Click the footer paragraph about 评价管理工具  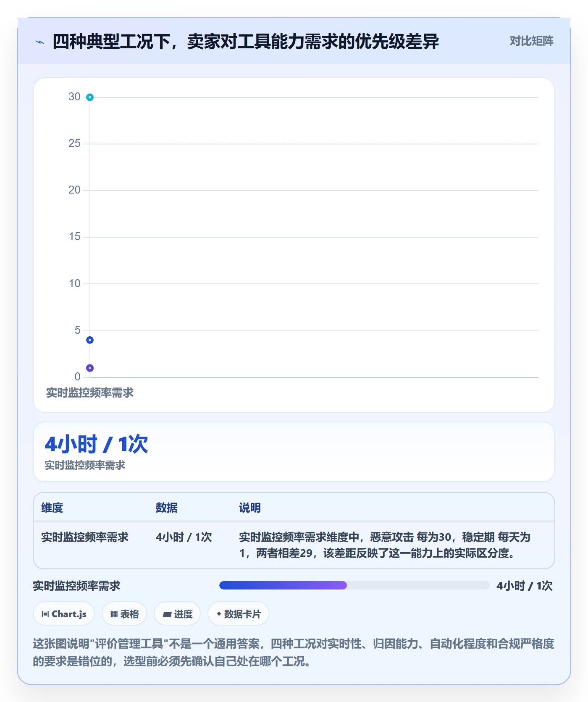[294, 652]
